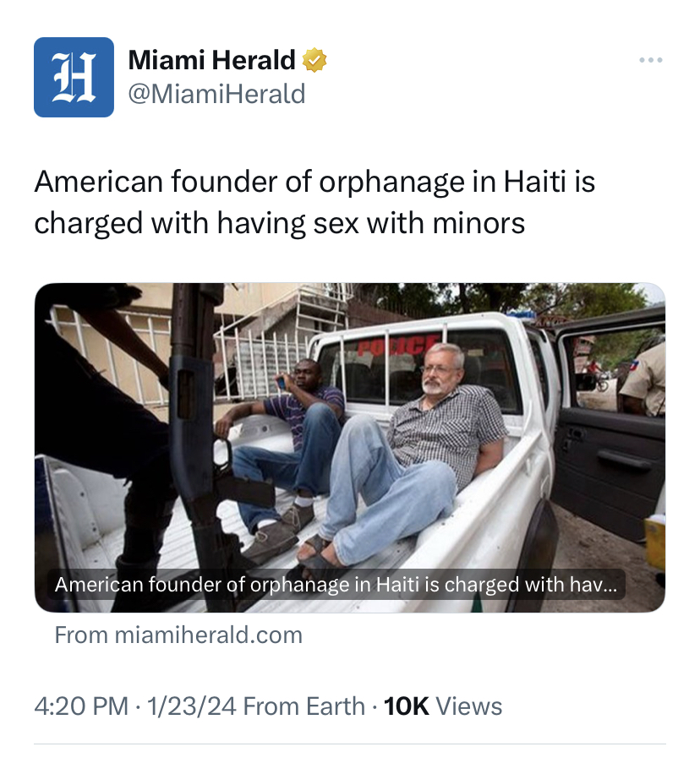Click the word Herald in display name
Screen dimensions: 700x763
tap(254, 60)
